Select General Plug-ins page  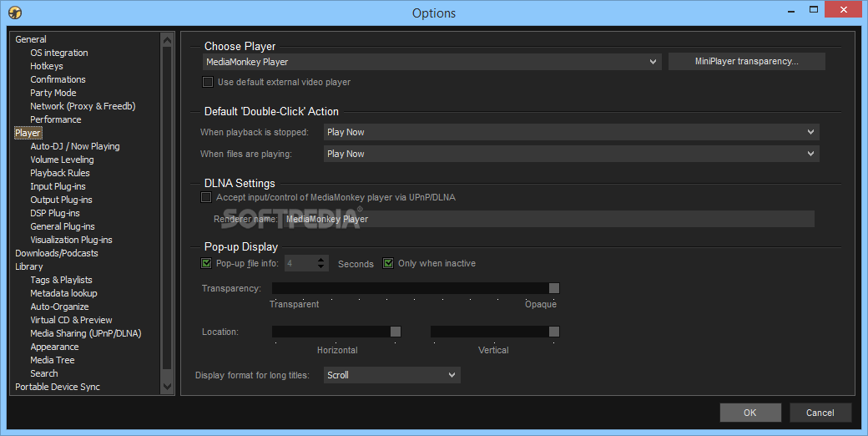tap(63, 226)
